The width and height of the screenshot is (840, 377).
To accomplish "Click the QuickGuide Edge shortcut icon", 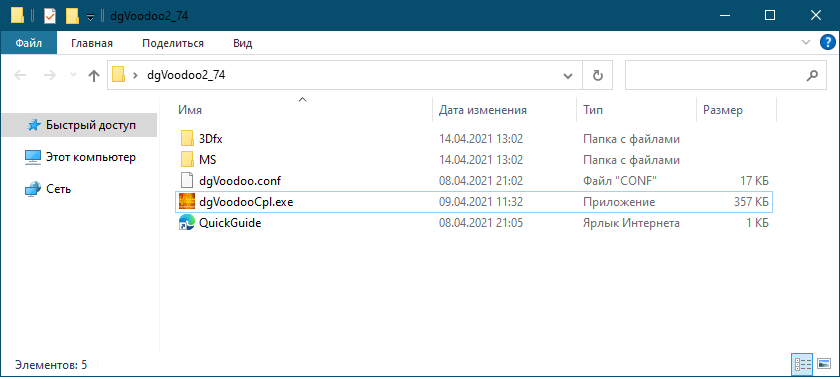I will pyautogui.click(x=187, y=223).
